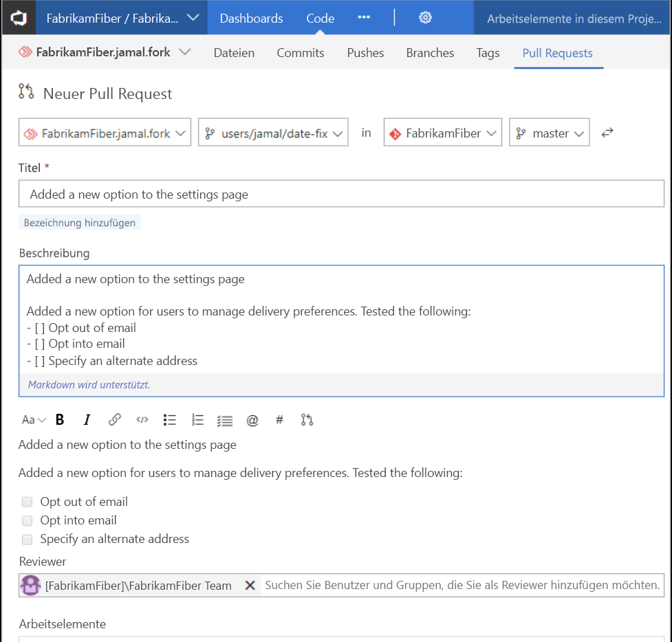Switch to the Pull Requests tab
This screenshot has width=672, height=642.
[x=558, y=53]
